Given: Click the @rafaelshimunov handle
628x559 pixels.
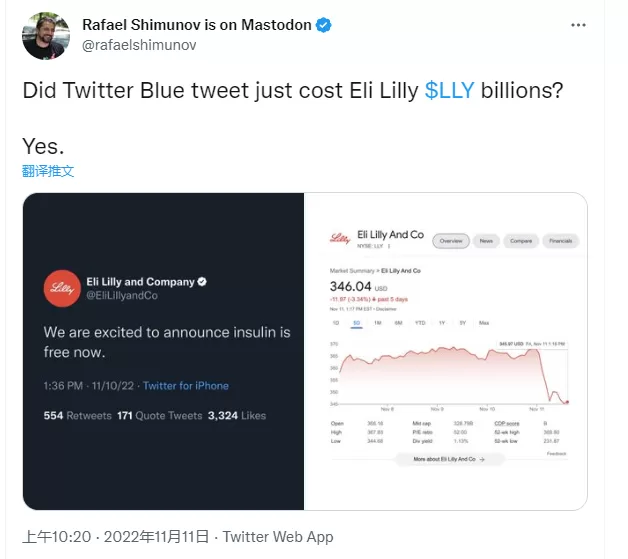Looking at the screenshot, I should click(139, 45).
